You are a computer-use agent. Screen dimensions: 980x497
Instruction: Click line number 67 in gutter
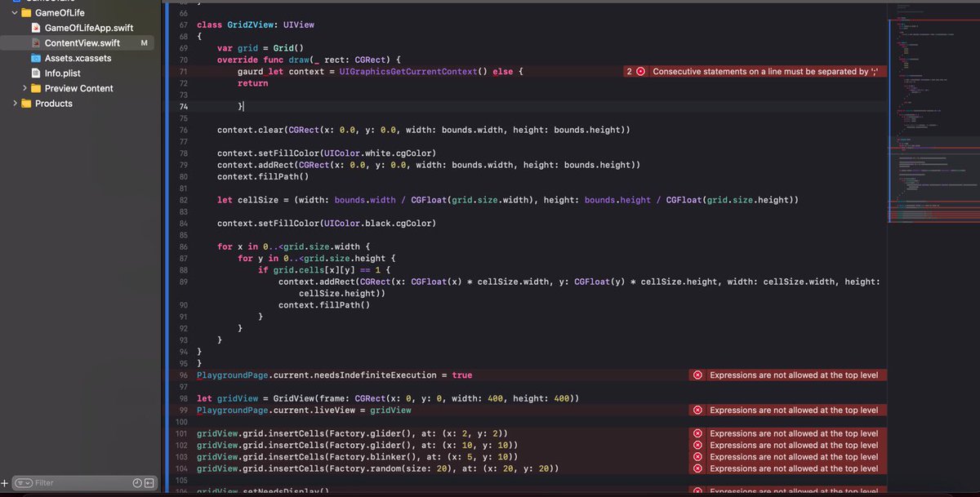point(183,25)
